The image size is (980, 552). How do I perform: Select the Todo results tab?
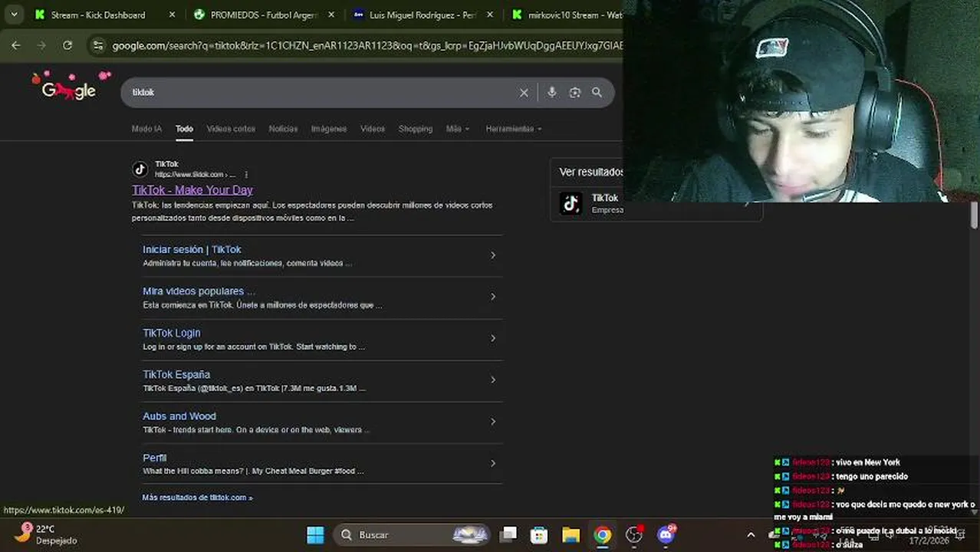coord(184,129)
